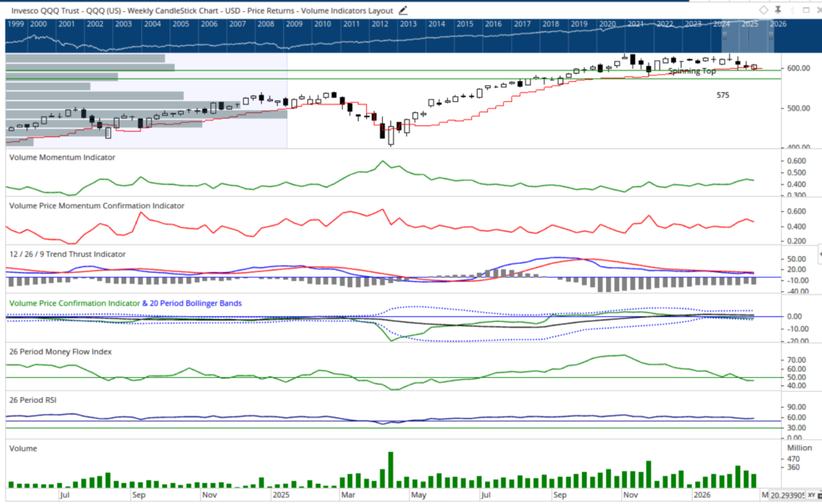Screen dimensions: 822x504
Task: Click the 12 / 26 / 9 Trend Thrust Indicator label
Action: (x=67, y=254)
